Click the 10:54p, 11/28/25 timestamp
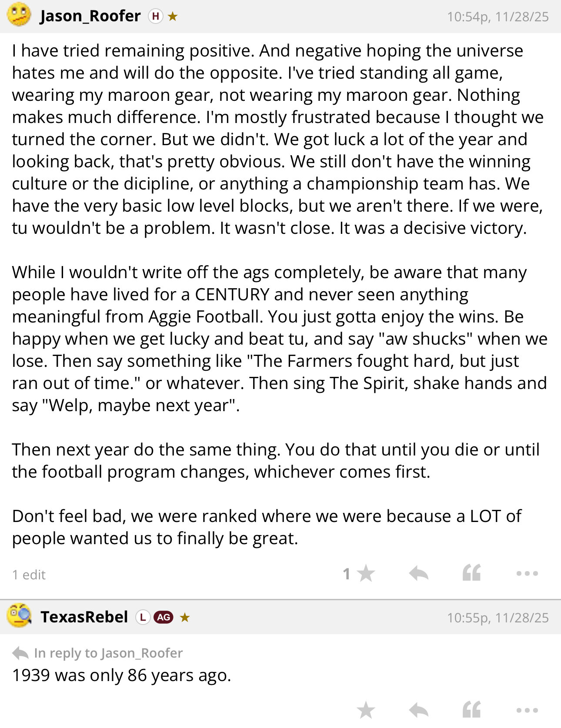This screenshot has width=561, height=728. coord(498,17)
